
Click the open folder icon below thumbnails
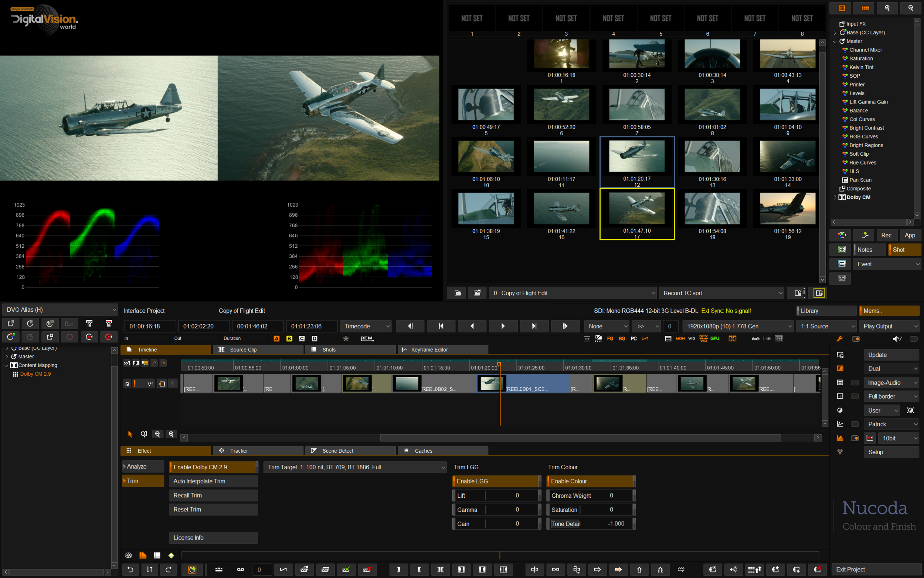457,293
